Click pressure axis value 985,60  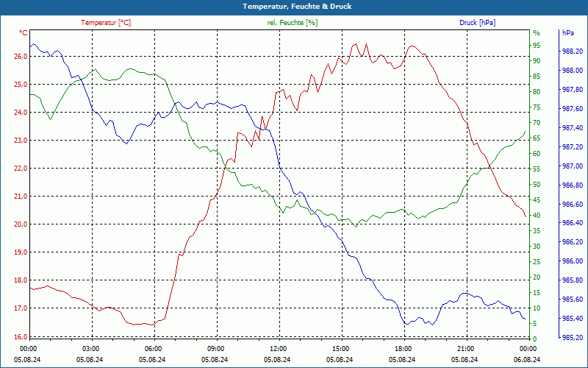[x=573, y=300]
